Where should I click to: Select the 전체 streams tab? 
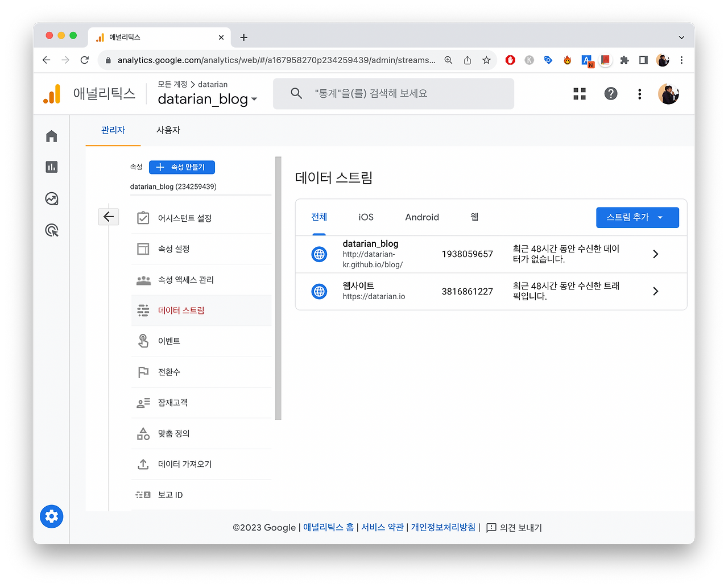pos(319,217)
